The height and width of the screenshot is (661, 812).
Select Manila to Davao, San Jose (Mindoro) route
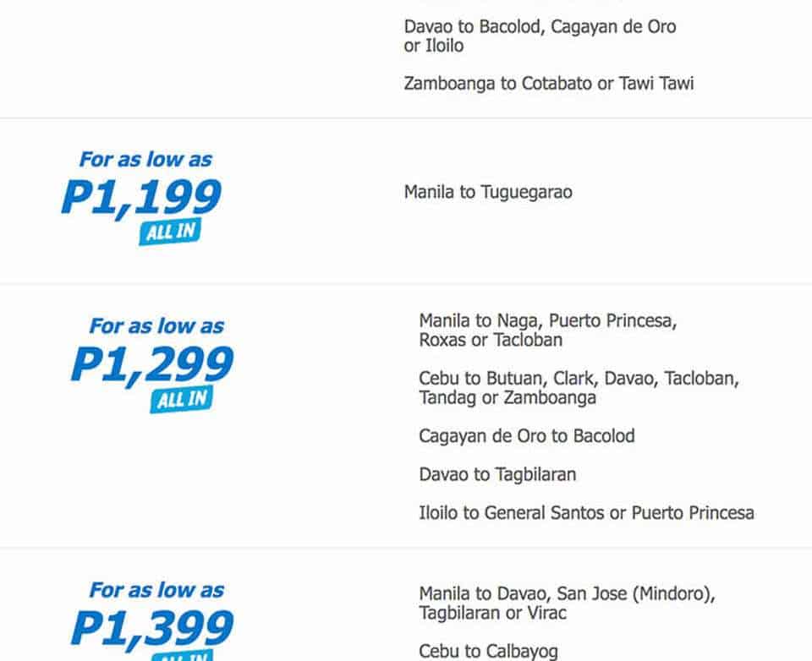coord(567,603)
